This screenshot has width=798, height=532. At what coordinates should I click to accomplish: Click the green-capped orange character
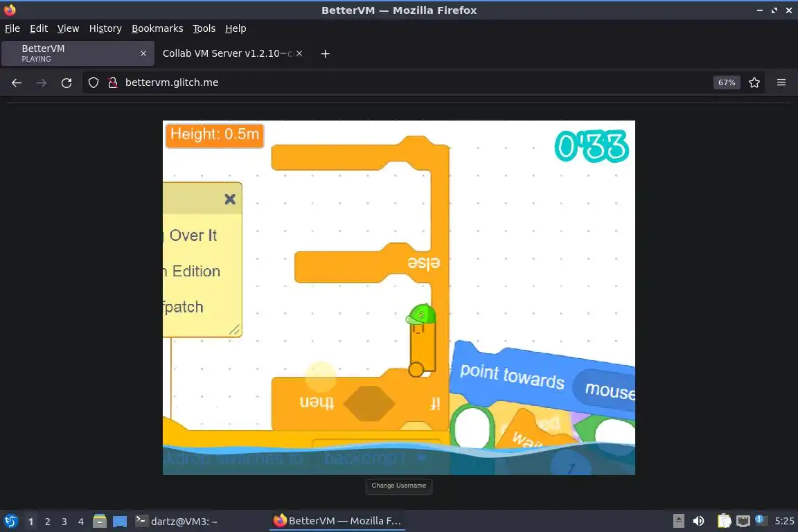pos(422,340)
